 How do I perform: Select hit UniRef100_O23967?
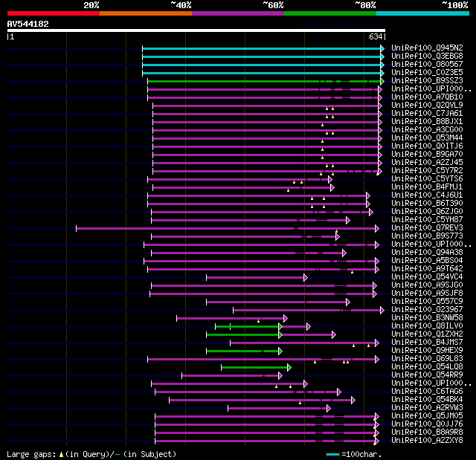click(x=427, y=310)
